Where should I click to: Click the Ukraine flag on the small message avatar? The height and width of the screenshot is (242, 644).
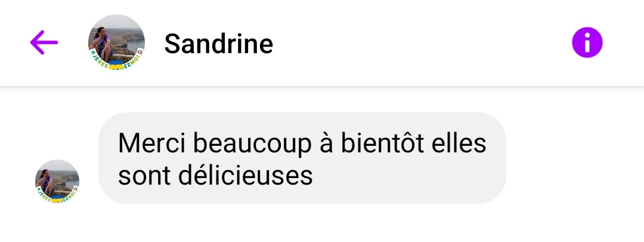coord(57,199)
